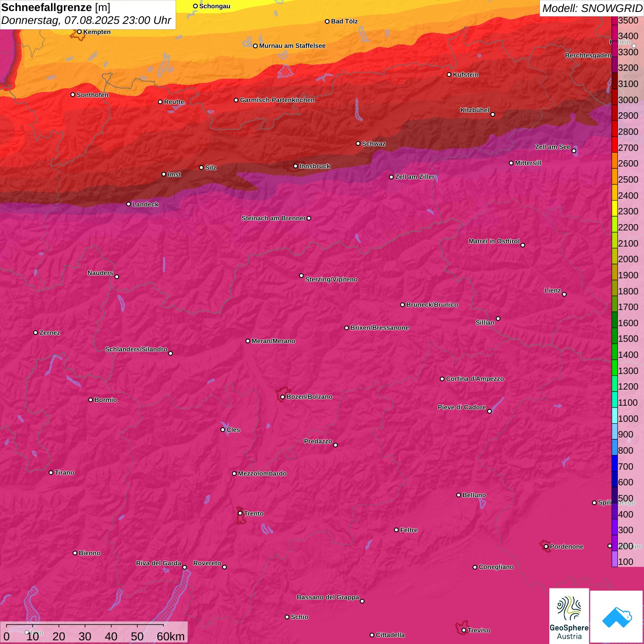Click the 'Reutte' label
Viewport: 644px width, 644px height.
click(174, 102)
